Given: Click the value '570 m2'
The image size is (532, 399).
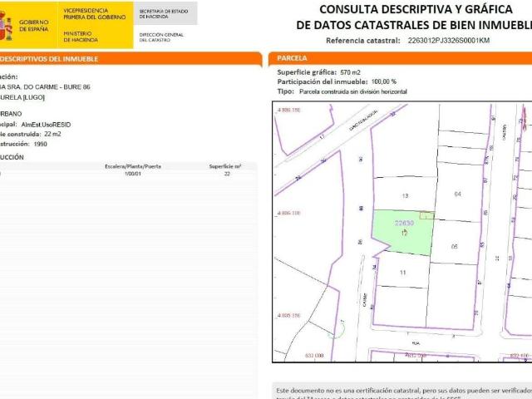Looking at the screenshot, I should [350, 72].
